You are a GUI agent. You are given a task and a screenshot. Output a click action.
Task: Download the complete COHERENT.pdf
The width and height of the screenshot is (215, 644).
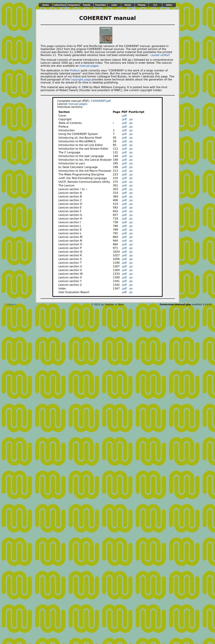point(101,101)
